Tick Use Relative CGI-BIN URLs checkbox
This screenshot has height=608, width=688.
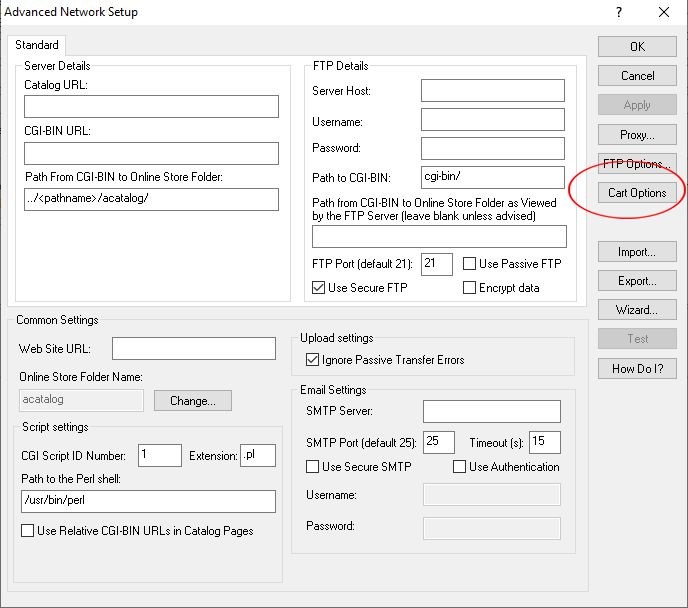28,531
